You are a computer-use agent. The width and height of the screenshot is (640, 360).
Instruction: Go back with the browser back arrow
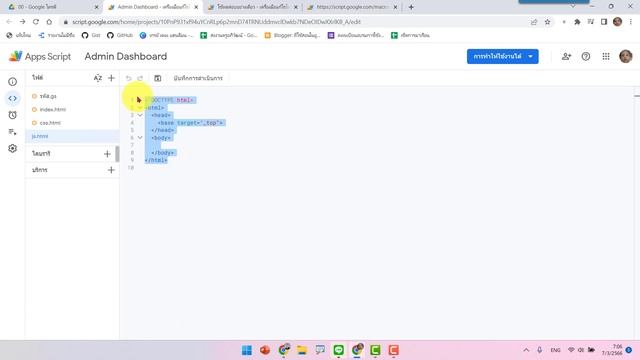tap(9, 22)
